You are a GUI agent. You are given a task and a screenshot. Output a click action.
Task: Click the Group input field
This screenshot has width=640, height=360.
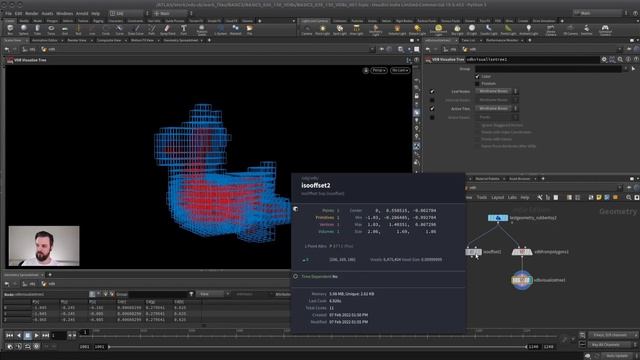548,69
